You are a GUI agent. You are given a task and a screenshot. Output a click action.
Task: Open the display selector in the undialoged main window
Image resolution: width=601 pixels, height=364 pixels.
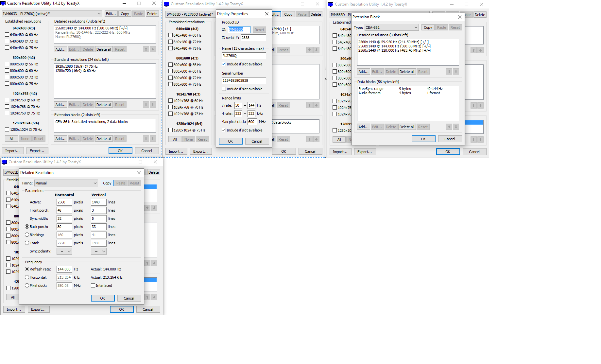tap(52, 14)
